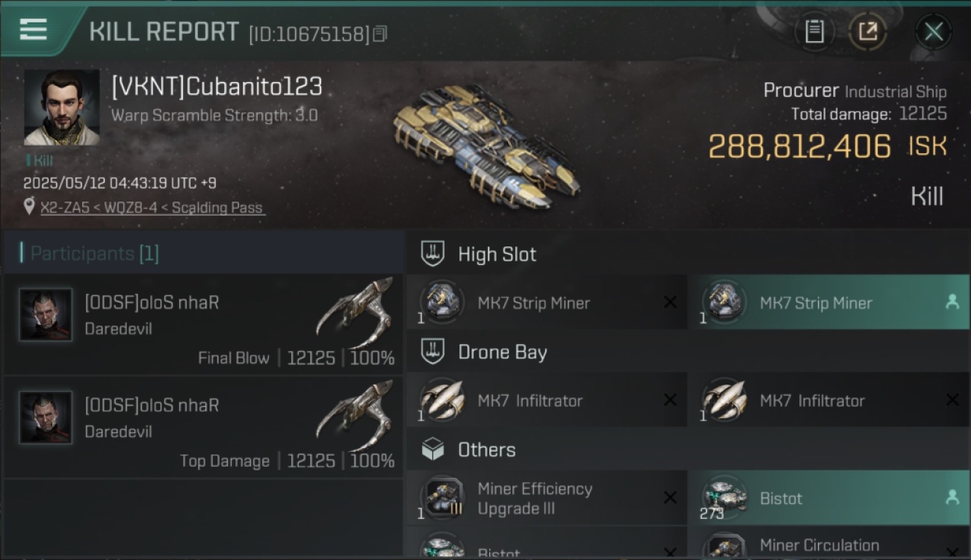971x560 pixels.
Task: Open the hamburger menu icon
Action: (x=34, y=30)
